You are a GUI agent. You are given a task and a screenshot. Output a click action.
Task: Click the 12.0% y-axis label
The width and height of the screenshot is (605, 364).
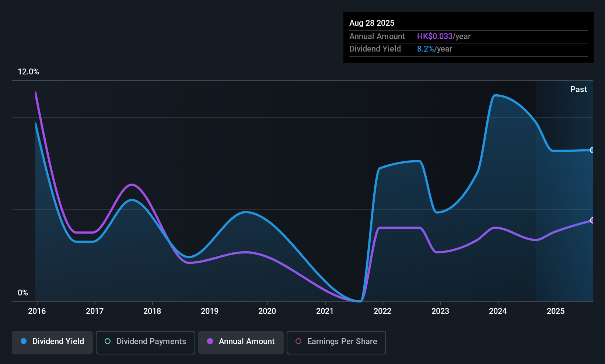point(28,72)
